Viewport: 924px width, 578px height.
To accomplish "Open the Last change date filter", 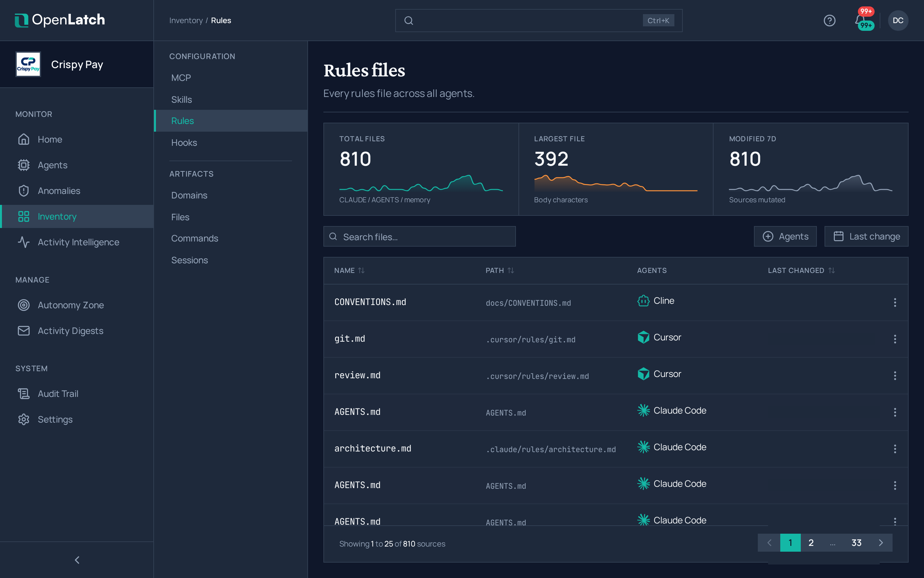I will tap(866, 236).
